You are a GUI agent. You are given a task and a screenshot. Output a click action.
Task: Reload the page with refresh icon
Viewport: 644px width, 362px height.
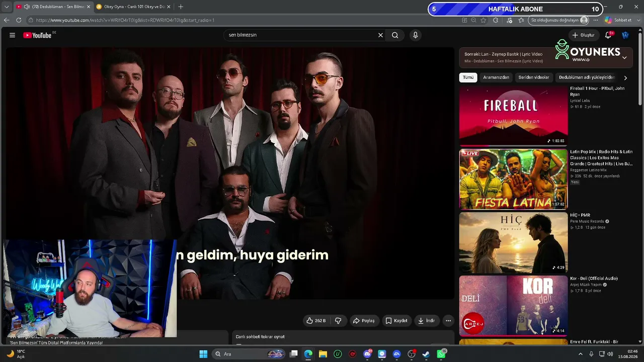[19, 20]
